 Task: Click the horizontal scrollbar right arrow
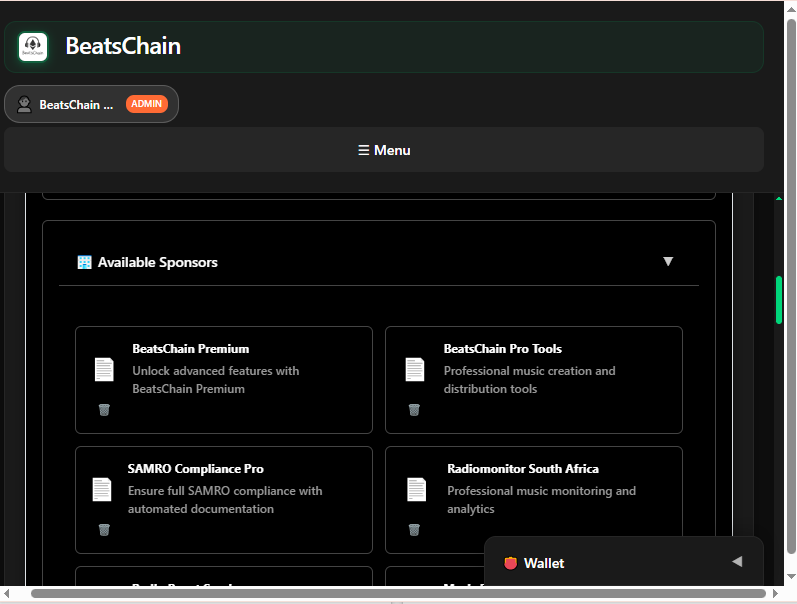pos(776,593)
